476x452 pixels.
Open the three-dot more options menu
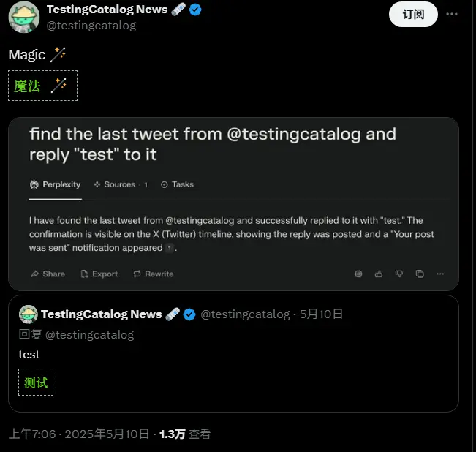click(452, 14)
